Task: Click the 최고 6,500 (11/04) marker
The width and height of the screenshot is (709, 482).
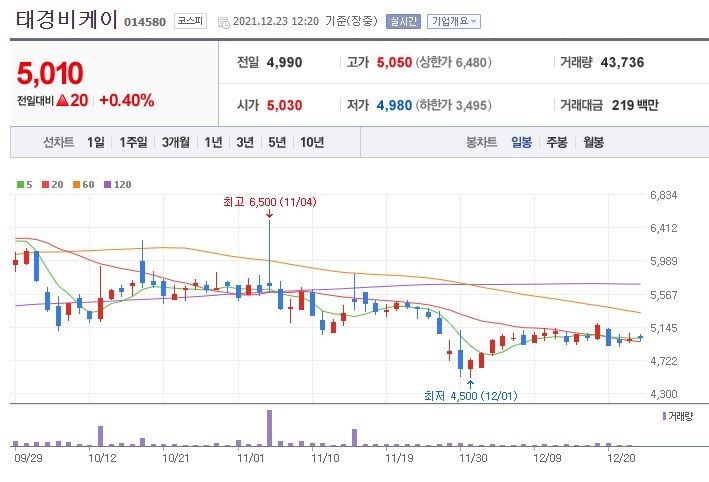Action: (269, 202)
